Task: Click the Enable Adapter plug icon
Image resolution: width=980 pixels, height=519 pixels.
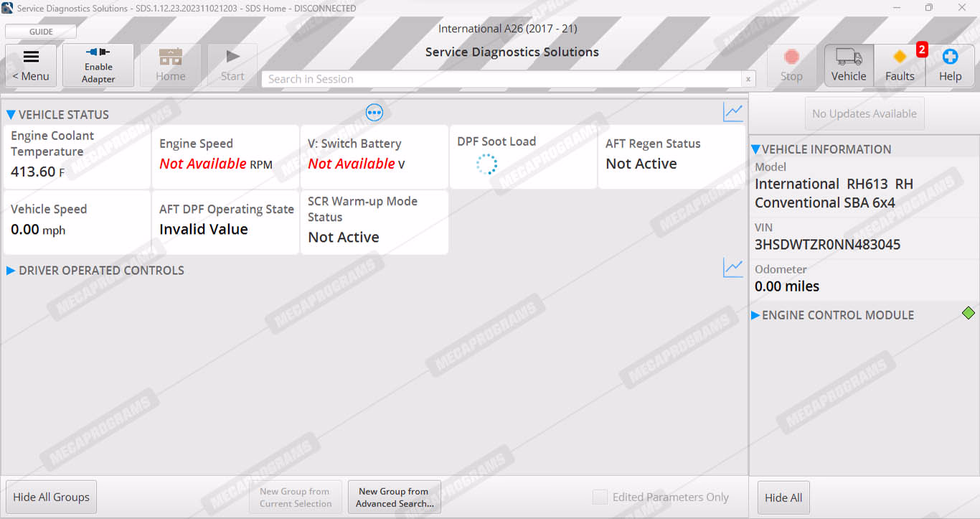Action: tap(98, 65)
